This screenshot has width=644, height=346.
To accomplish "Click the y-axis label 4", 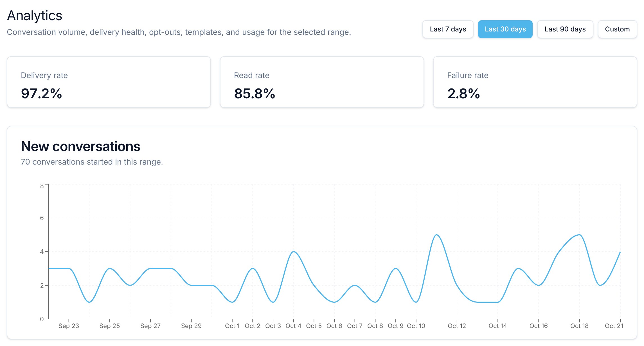I will (x=42, y=252).
